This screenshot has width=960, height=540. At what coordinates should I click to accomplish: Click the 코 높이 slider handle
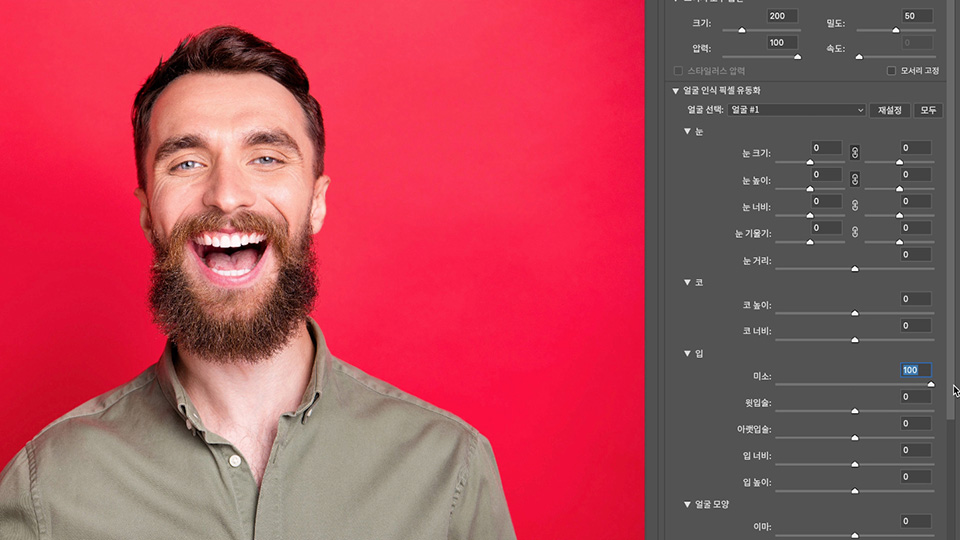coord(855,313)
